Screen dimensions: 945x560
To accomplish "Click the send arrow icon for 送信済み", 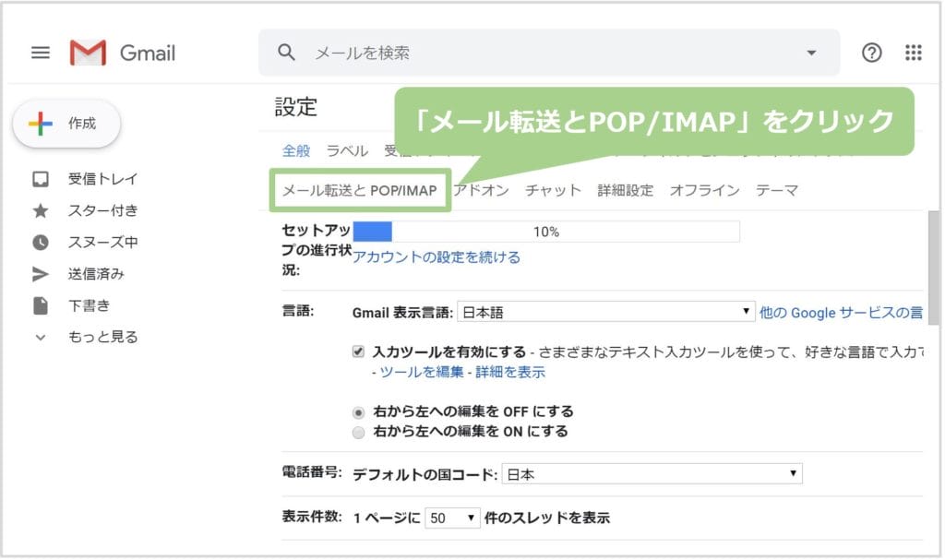I will pos(41,274).
